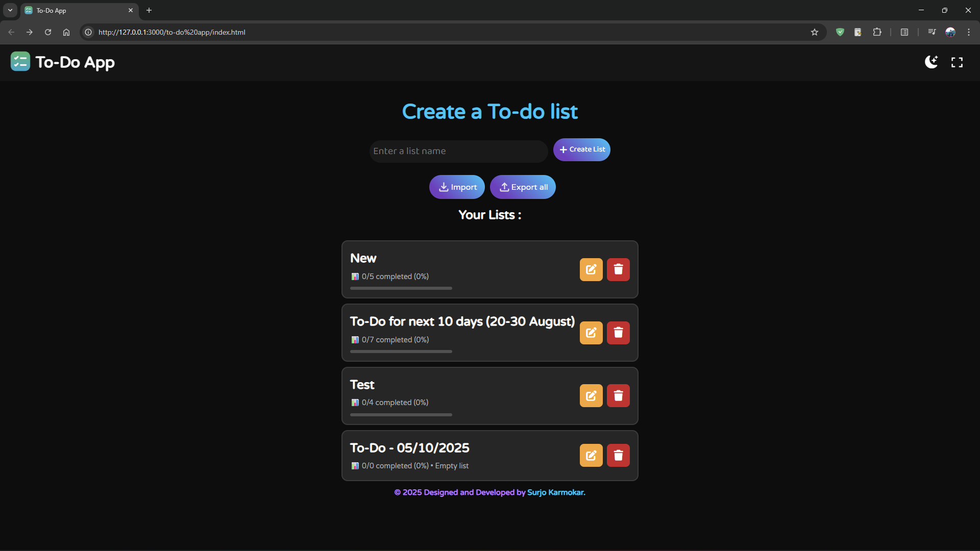This screenshot has width=980, height=551.
Task: Toggle dark/light theme moon icon
Action: pyautogui.click(x=931, y=62)
